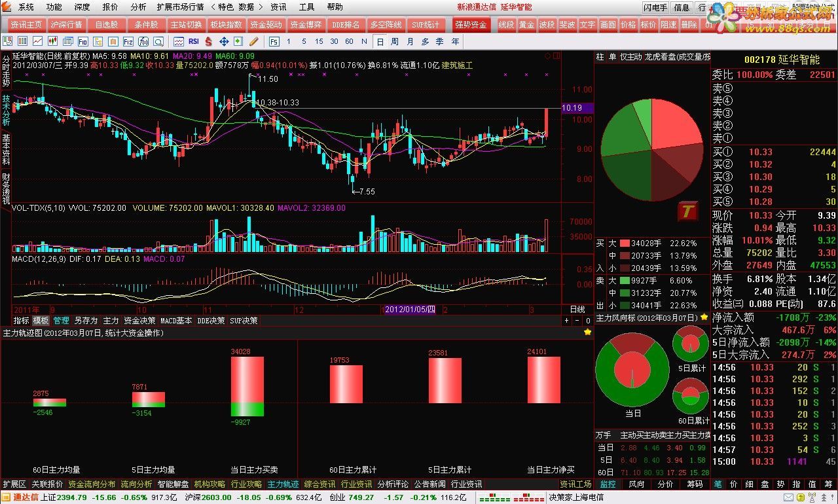
Task: Click the 板块指数 button
Action: 227,25
